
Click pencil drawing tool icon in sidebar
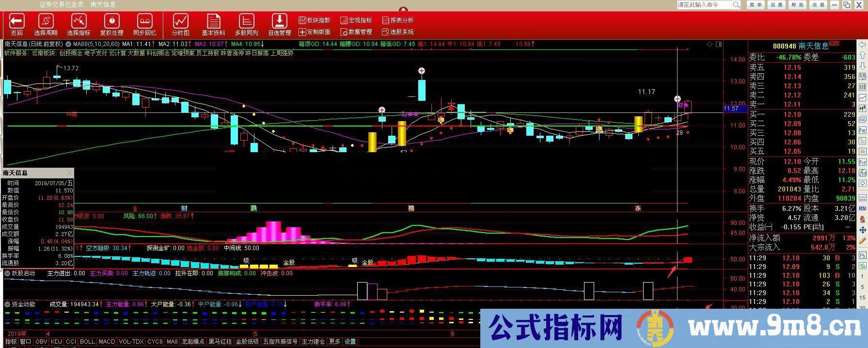click(x=863, y=241)
